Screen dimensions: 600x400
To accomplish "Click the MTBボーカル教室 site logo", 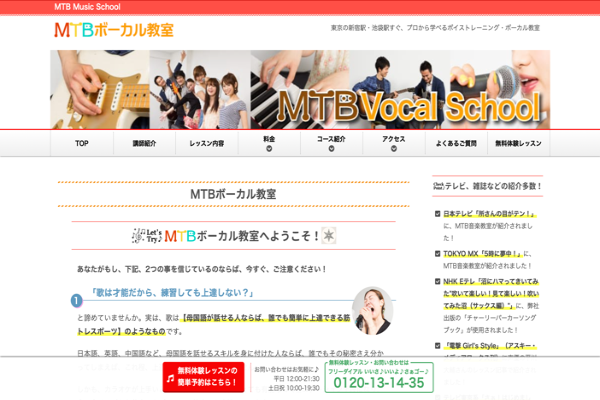I will pyautogui.click(x=114, y=30).
